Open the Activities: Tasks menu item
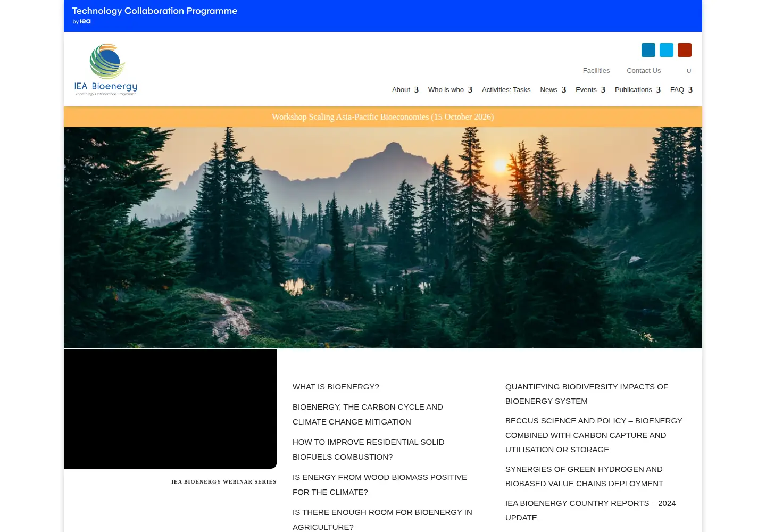The width and height of the screenshot is (766, 532). pyautogui.click(x=506, y=90)
